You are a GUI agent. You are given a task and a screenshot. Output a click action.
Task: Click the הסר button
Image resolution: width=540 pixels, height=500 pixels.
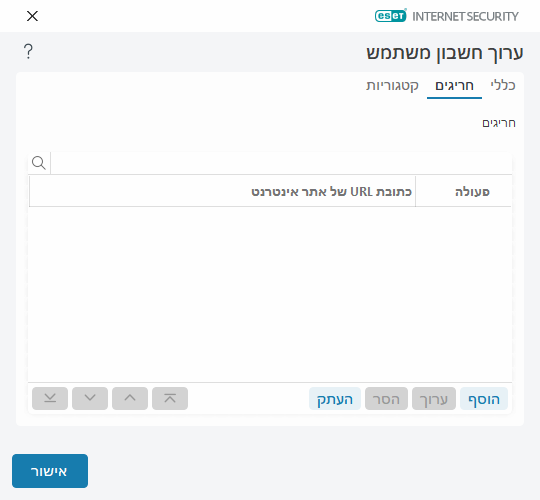coord(386,398)
